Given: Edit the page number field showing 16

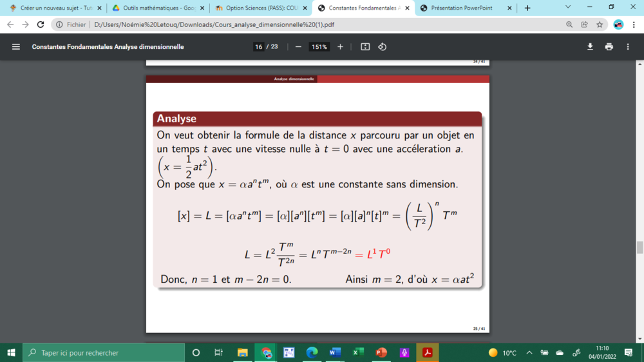Looking at the screenshot, I should pos(258,47).
